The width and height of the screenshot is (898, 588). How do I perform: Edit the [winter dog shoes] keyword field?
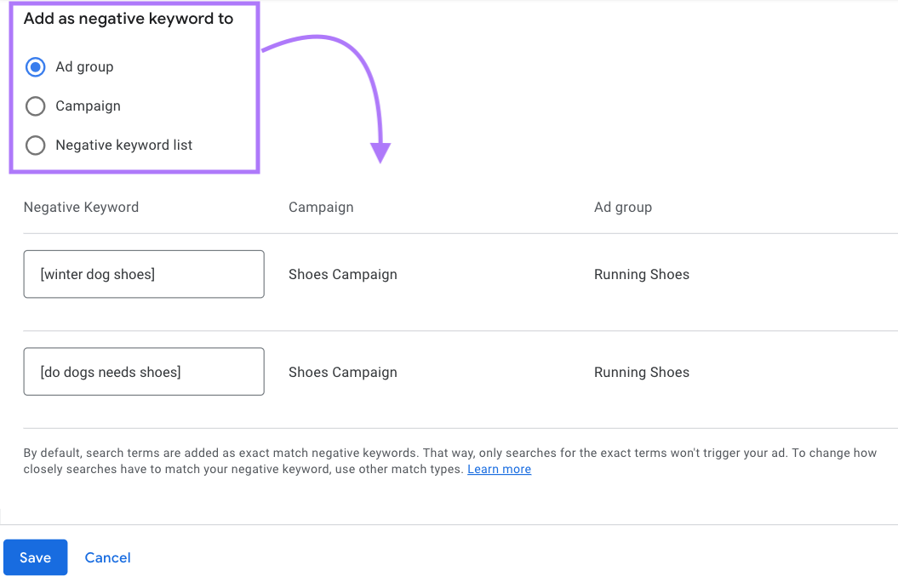[143, 273]
